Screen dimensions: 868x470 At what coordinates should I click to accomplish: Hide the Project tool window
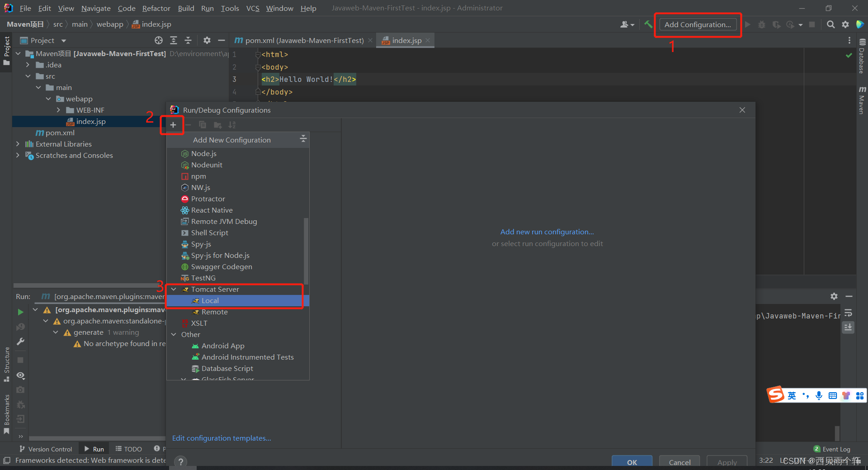tap(222, 40)
